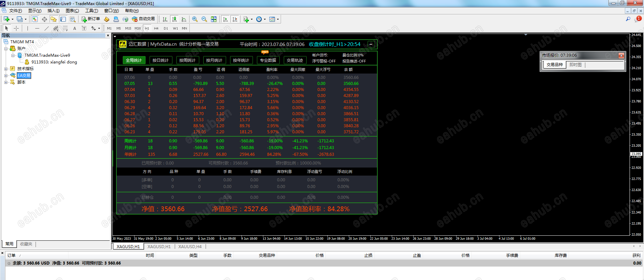
Task: Sort terminal by 获利 column header
Action: 636,255
